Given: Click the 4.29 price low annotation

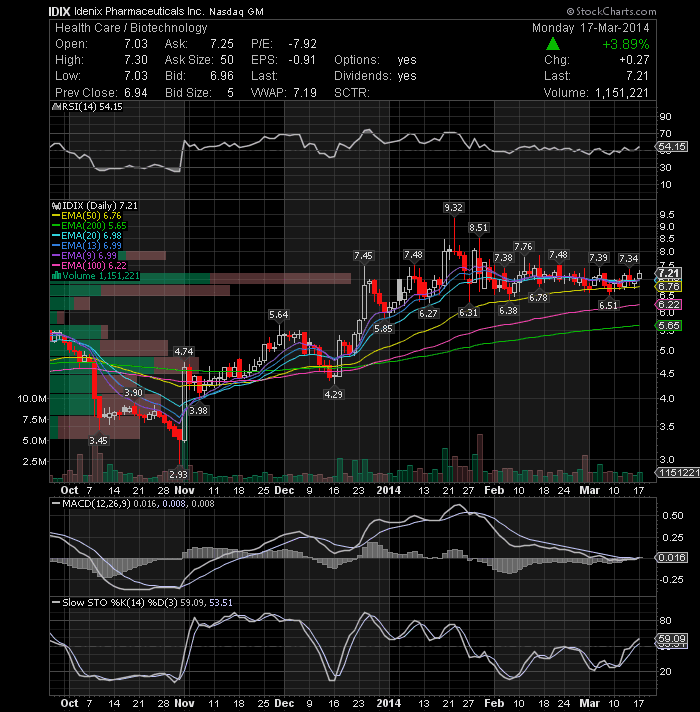Looking at the screenshot, I should [x=334, y=394].
